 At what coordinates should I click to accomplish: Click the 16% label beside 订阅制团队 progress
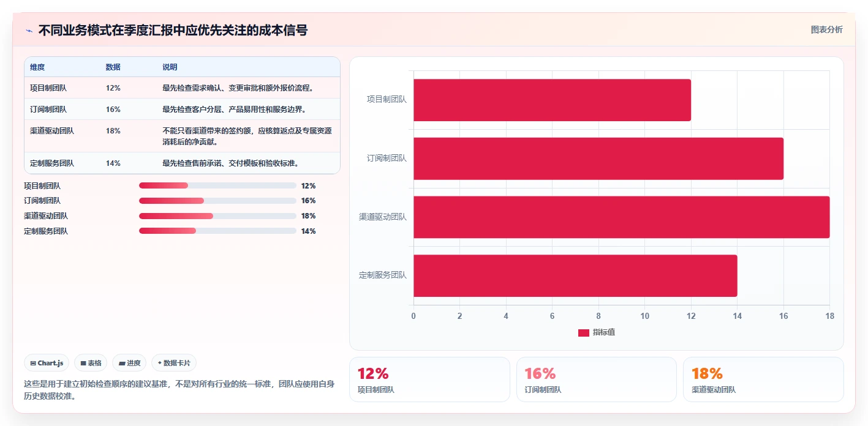[x=308, y=201]
